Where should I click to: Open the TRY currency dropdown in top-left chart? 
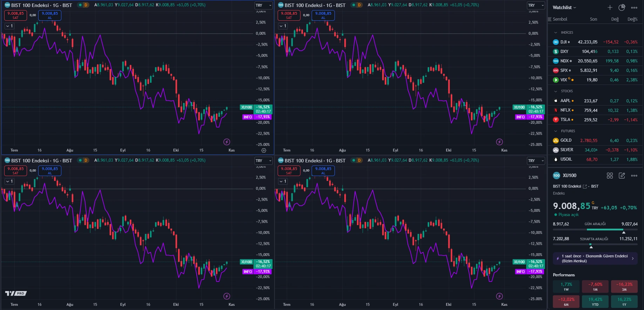(263, 5)
